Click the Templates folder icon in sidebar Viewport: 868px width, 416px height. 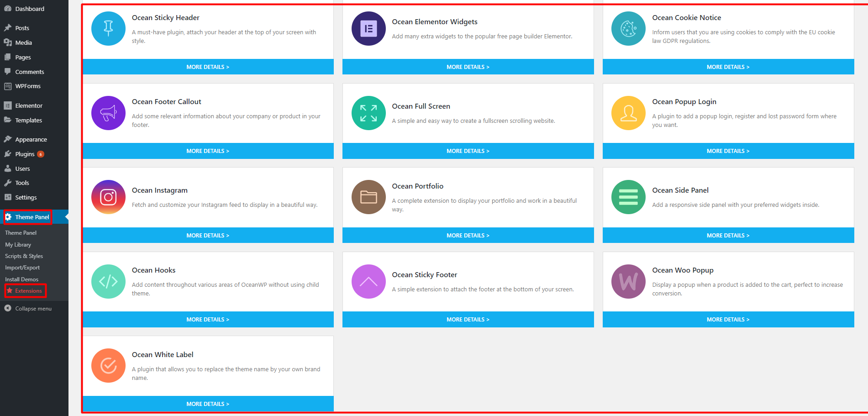(8, 120)
